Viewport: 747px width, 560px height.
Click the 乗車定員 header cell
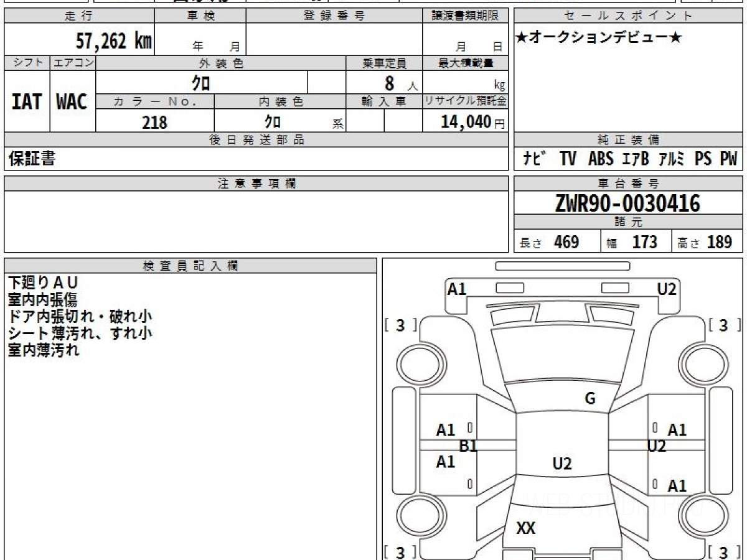tap(384, 63)
